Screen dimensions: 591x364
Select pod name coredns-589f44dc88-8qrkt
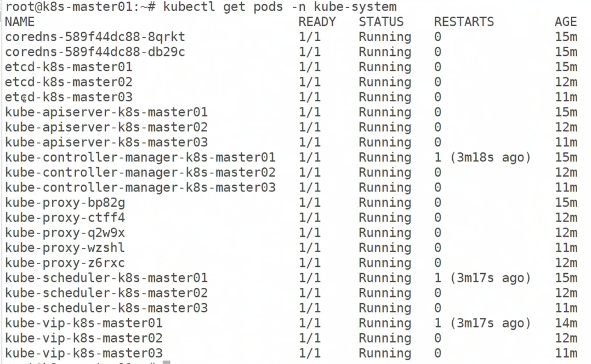coord(95,37)
